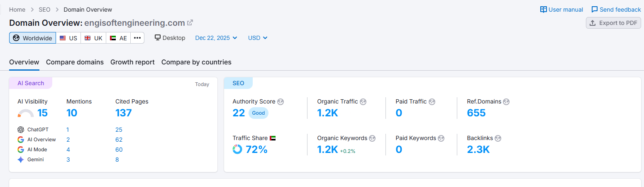The image size is (644, 187).
Task: Click the globe icon beside Organic Traffic
Action: pos(363,102)
